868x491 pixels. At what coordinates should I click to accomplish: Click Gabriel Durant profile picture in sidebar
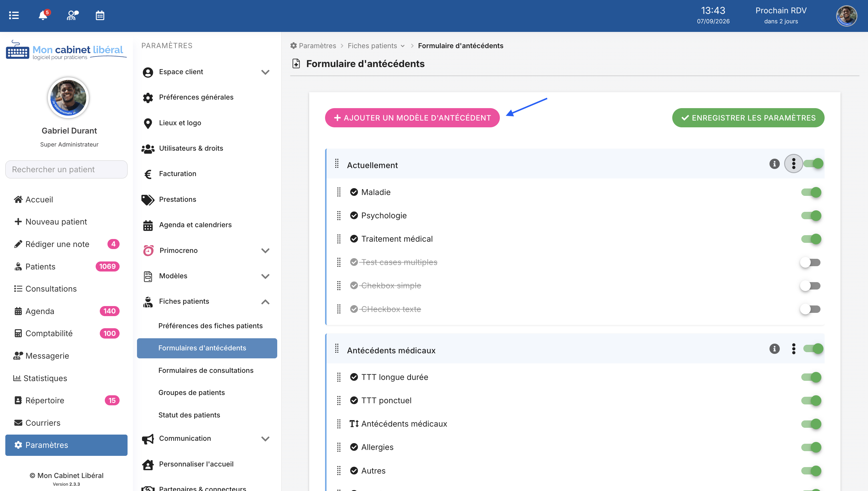click(x=68, y=98)
